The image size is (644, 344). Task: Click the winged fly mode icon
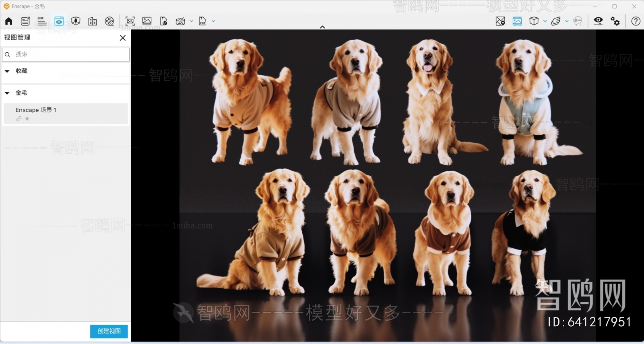point(556,21)
